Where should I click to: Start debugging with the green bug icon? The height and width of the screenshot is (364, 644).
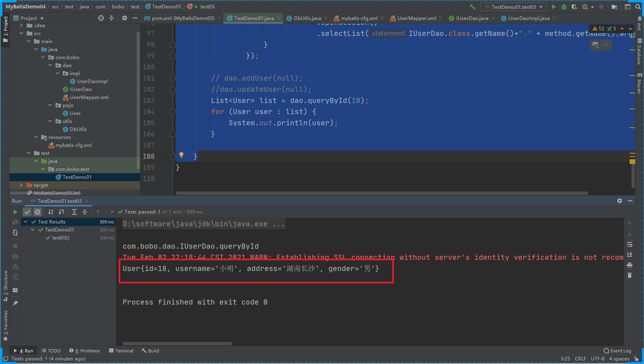(564, 7)
